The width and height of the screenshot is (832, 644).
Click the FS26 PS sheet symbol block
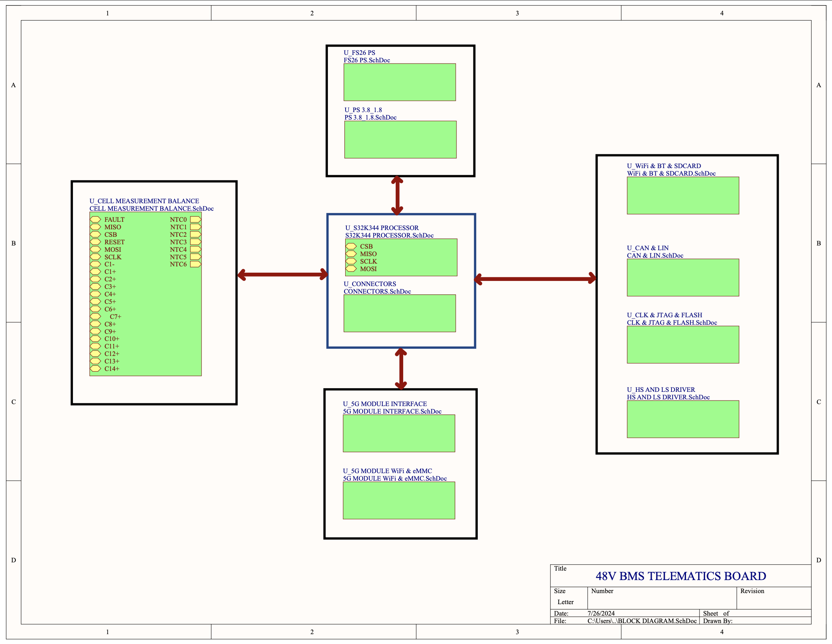[x=400, y=82]
